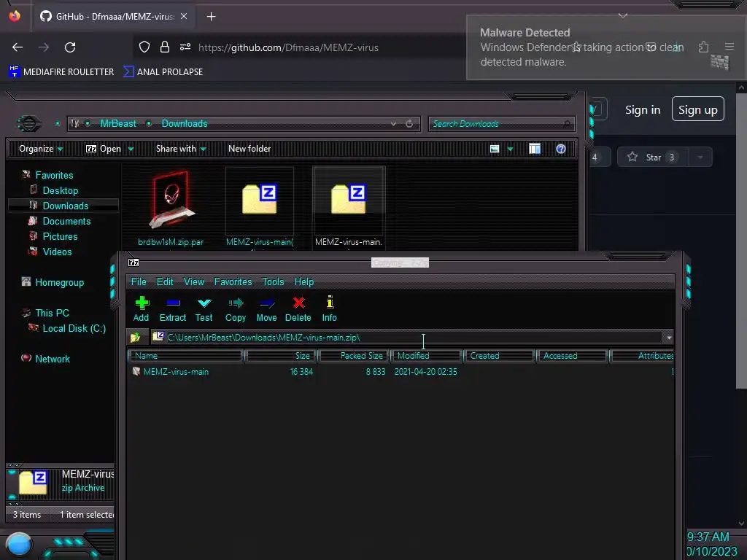Click MrBeast in Explorer breadcrumb
This screenshot has width=747, height=560.
[118, 124]
